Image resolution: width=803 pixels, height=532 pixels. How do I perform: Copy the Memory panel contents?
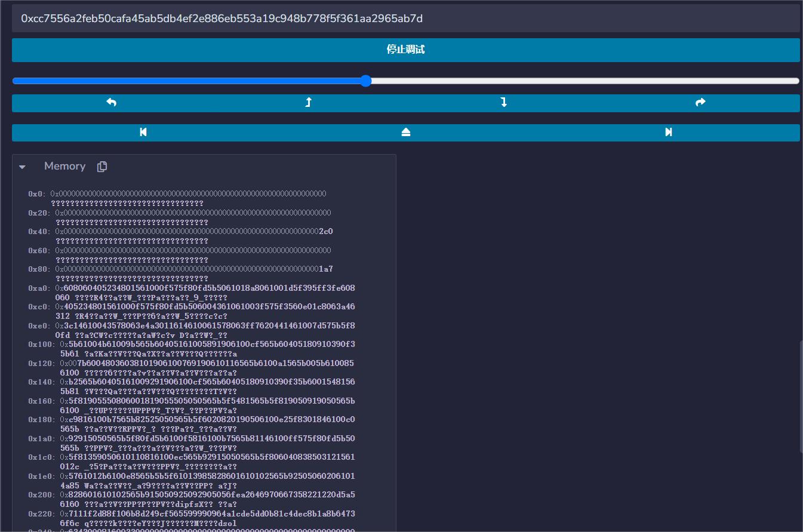pos(102,167)
